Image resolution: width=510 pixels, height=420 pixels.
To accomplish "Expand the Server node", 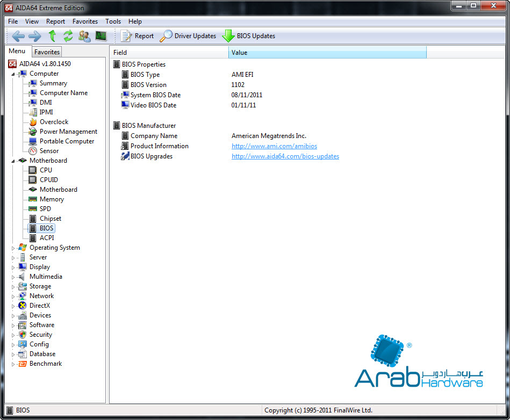I will coord(13,258).
